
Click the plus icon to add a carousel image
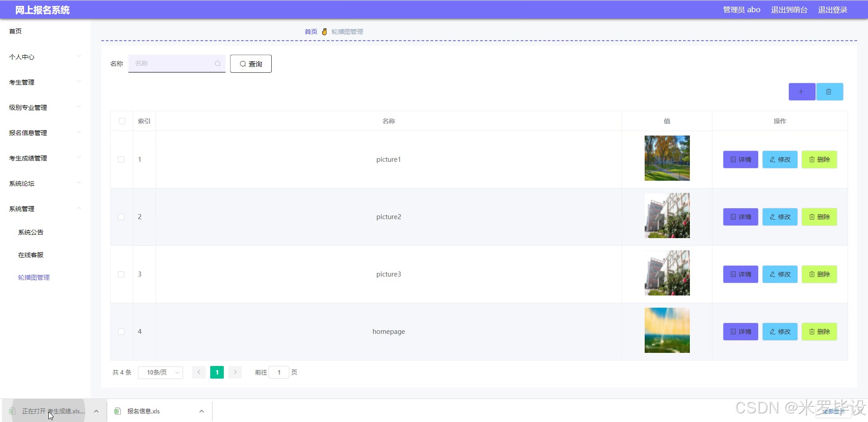click(802, 92)
